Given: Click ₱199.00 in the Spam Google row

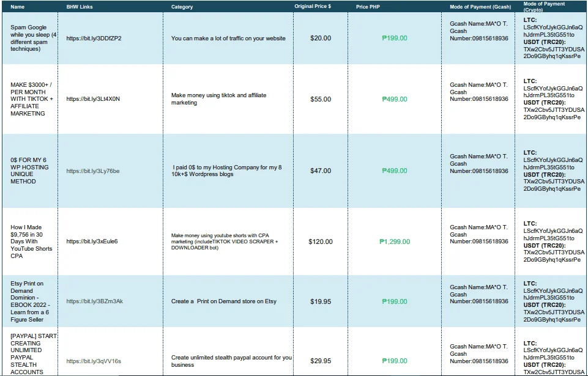Looking at the screenshot, I should 395,39.
